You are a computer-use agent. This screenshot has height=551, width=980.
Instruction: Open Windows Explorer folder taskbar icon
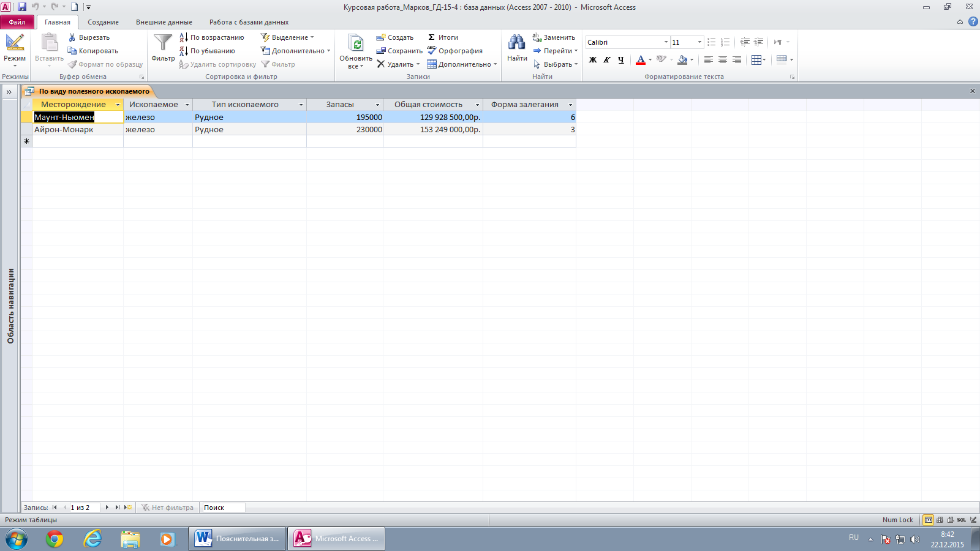pos(130,539)
